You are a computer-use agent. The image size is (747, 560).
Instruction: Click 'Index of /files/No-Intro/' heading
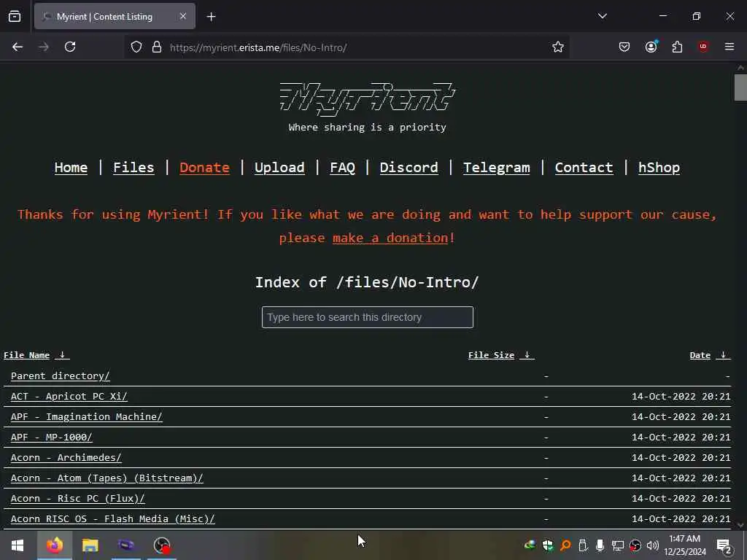(367, 282)
